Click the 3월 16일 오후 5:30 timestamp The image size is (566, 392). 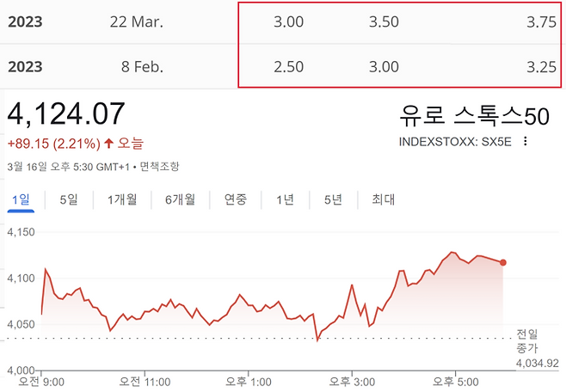point(68,167)
